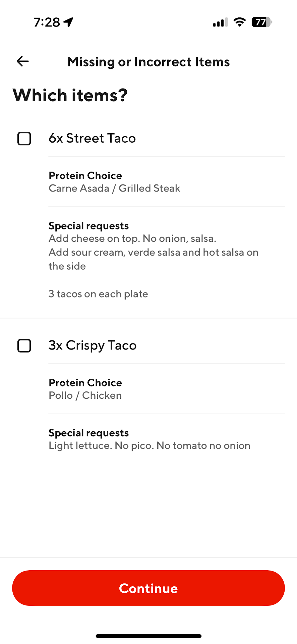Image resolution: width=297 pixels, height=644 pixels.
Task: Tap the cellular signal bars icon
Action: coord(220,22)
